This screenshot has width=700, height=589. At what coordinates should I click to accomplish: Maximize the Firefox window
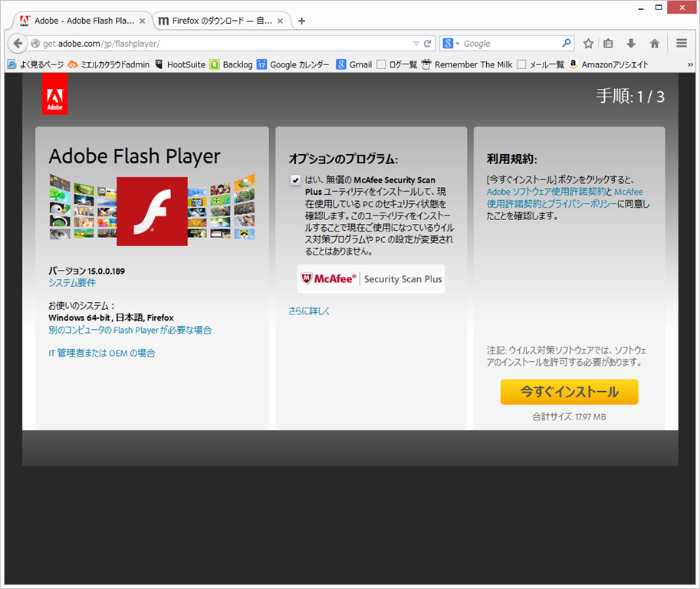pos(659,8)
